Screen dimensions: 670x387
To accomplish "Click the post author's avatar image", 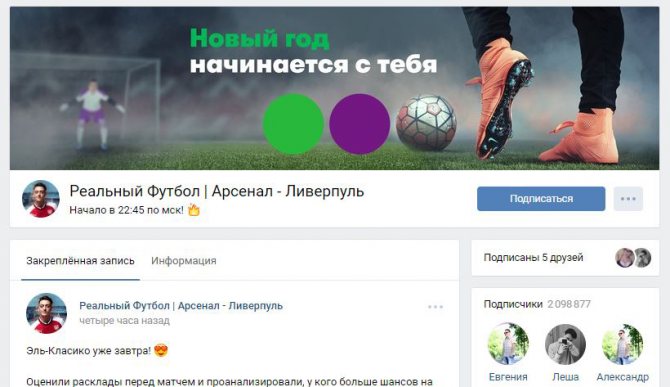I will pos(46,313).
